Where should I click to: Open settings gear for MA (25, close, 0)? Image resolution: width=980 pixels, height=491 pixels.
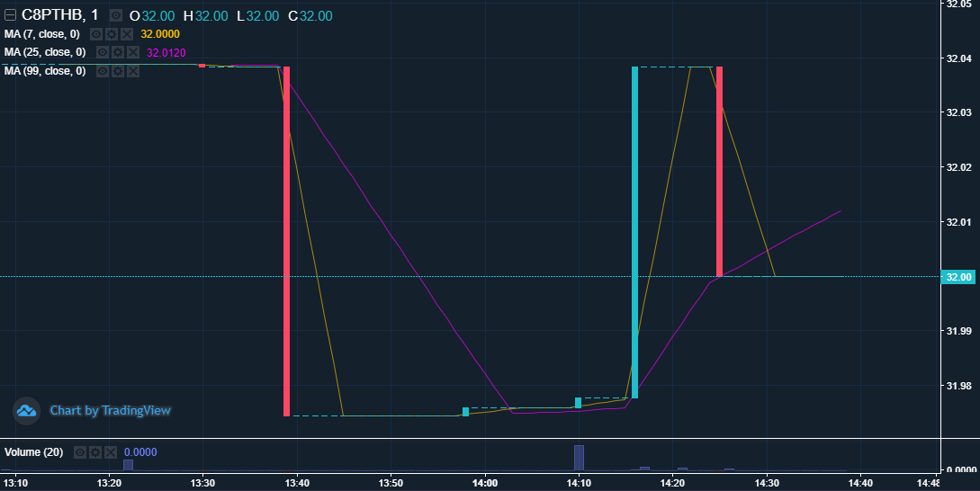(x=118, y=52)
